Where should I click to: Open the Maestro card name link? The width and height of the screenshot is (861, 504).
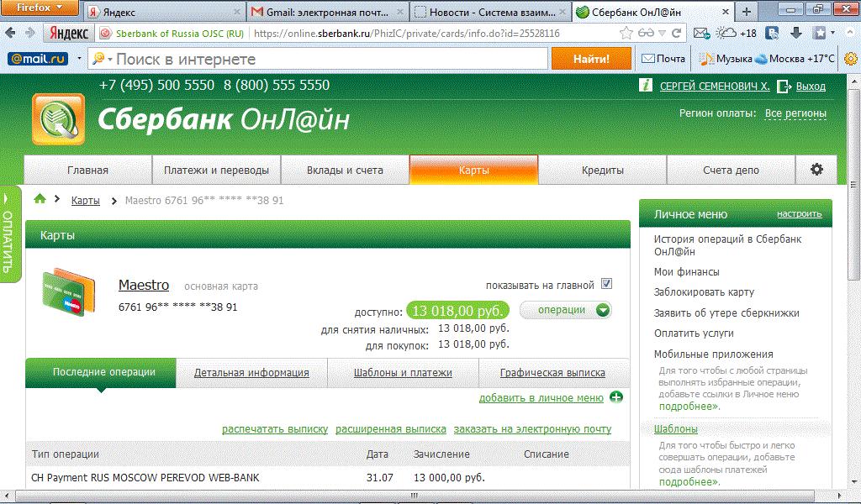(x=144, y=285)
